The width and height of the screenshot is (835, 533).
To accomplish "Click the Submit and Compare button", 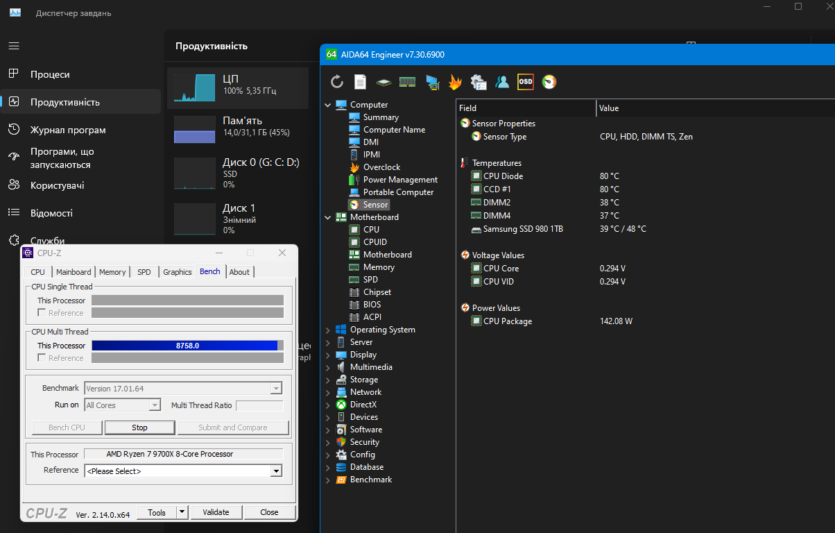I will [x=233, y=428].
